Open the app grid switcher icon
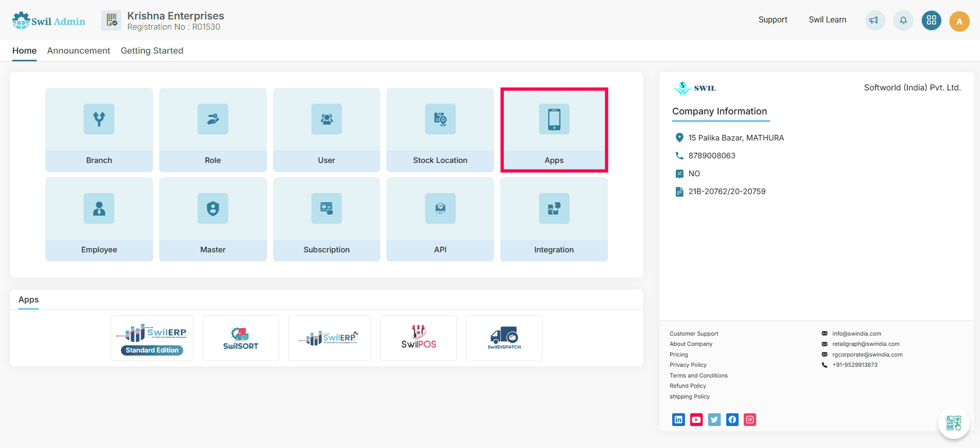 click(x=931, y=20)
